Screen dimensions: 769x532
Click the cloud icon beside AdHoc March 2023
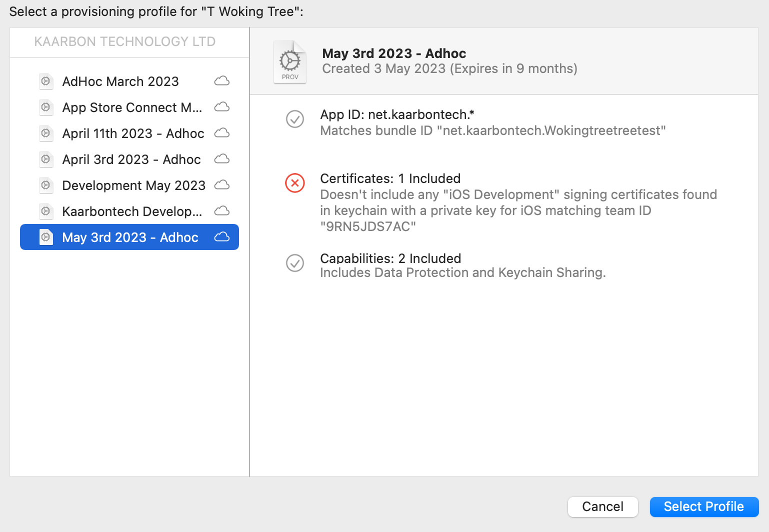221,80
